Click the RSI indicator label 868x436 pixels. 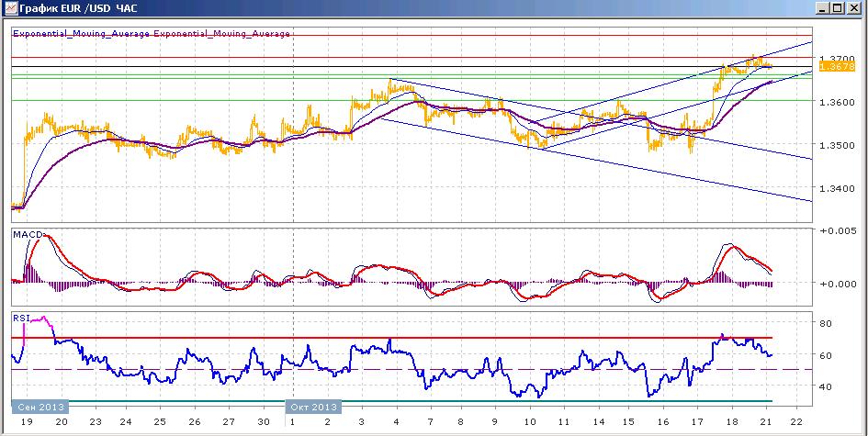pos(22,318)
